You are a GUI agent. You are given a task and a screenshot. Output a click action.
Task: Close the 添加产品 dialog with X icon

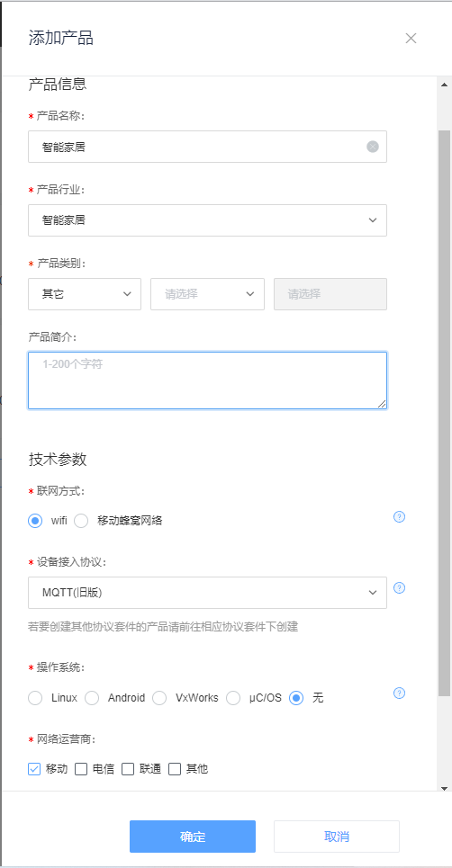(x=411, y=38)
